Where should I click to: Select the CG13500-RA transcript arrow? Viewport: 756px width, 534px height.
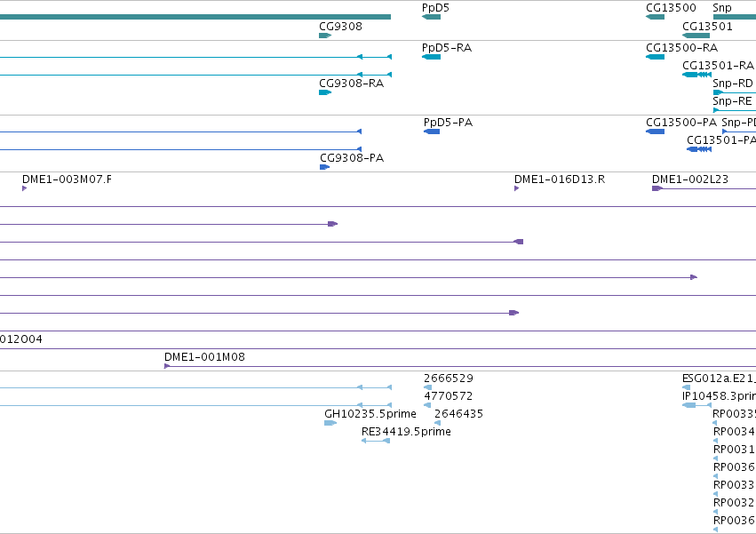655,57
